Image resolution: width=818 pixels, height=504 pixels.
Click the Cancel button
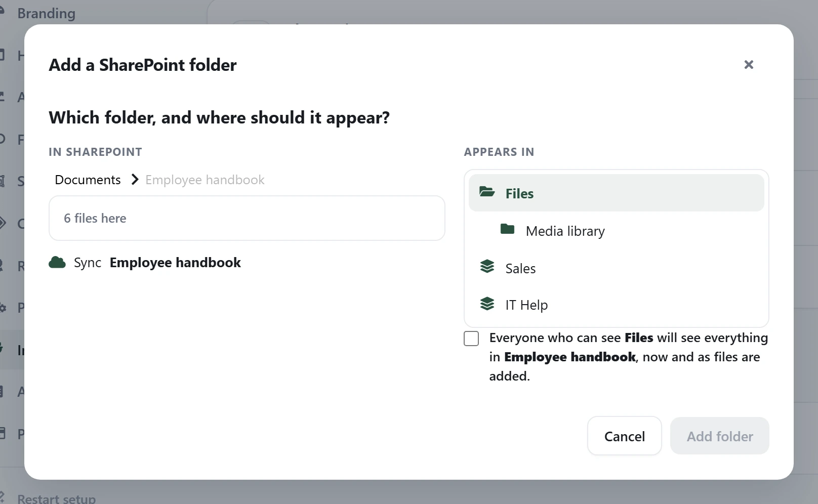click(624, 436)
